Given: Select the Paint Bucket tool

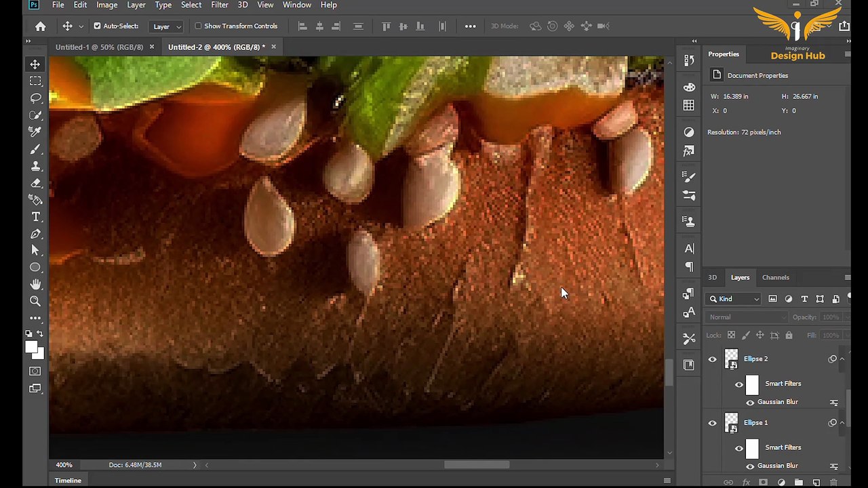Looking at the screenshot, I should (x=35, y=200).
